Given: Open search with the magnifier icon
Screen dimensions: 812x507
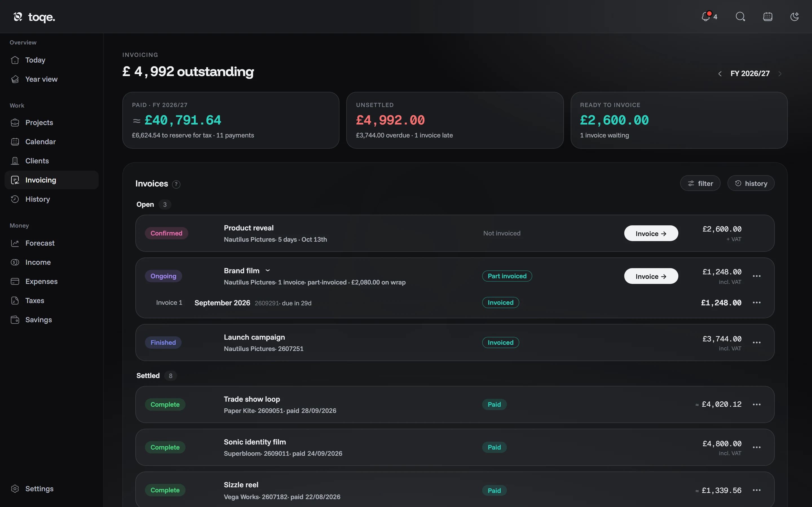Looking at the screenshot, I should tap(740, 16).
